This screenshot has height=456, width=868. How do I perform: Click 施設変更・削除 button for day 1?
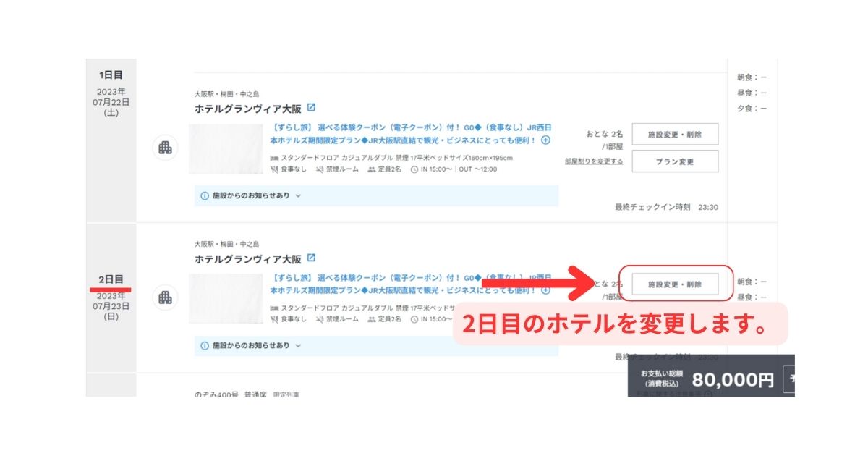674,135
